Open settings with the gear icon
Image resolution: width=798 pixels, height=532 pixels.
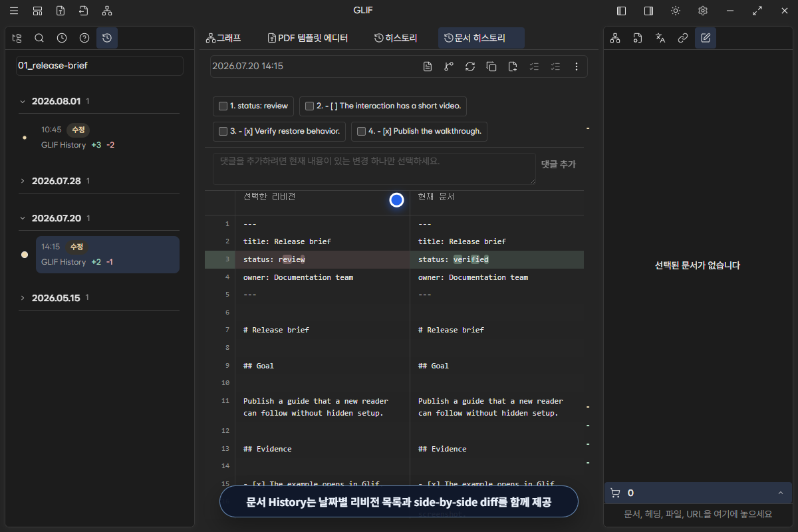click(703, 11)
